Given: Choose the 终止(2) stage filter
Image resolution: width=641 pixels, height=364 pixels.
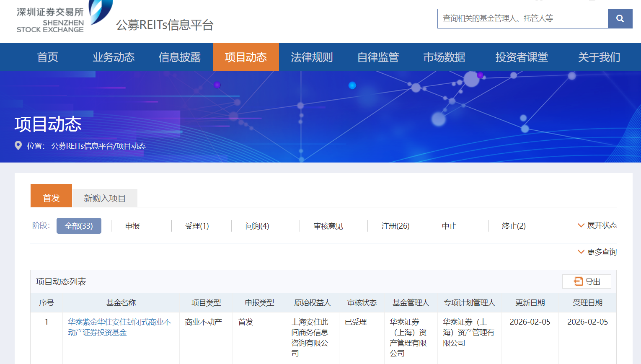Looking at the screenshot, I should [514, 226].
